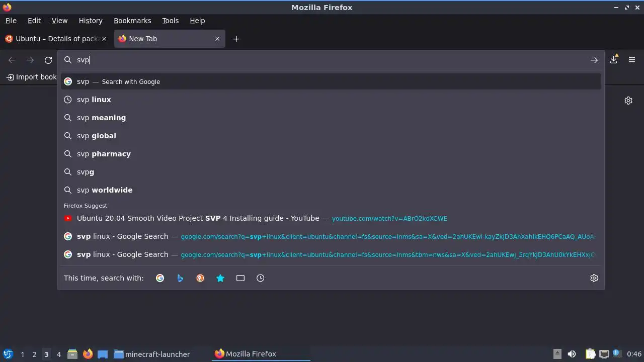Search this time with DuckDuckGo icon

point(200,278)
